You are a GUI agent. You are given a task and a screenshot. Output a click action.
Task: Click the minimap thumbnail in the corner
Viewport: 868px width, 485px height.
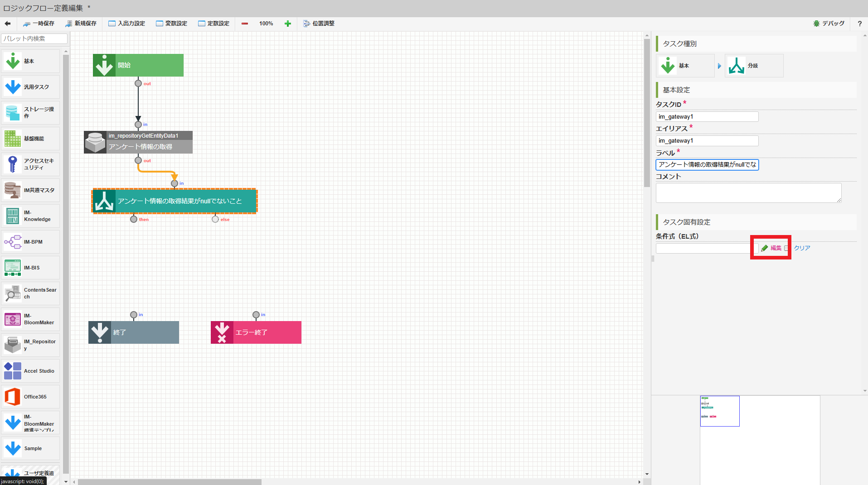[720, 411]
